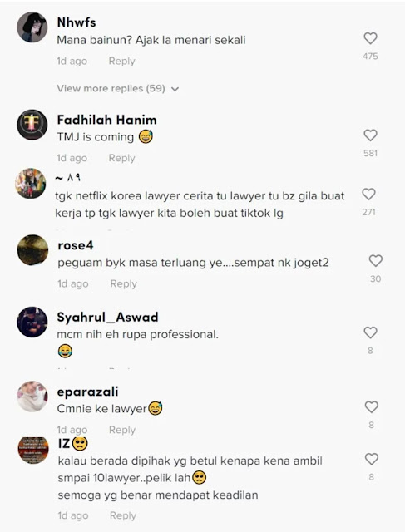Reply to IZ's comment
The width and height of the screenshot is (405, 532).
tap(123, 515)
